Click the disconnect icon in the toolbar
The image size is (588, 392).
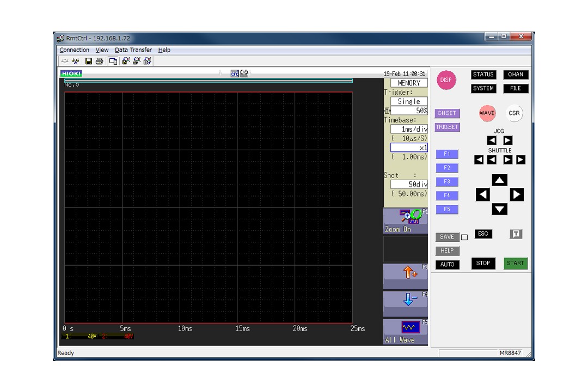(x=75, y=61)
